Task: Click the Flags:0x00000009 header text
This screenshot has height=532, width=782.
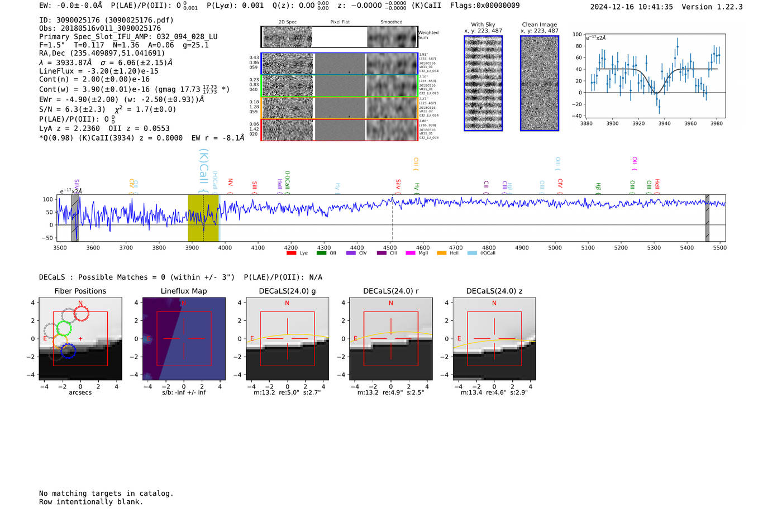Action: click(485, 6)
